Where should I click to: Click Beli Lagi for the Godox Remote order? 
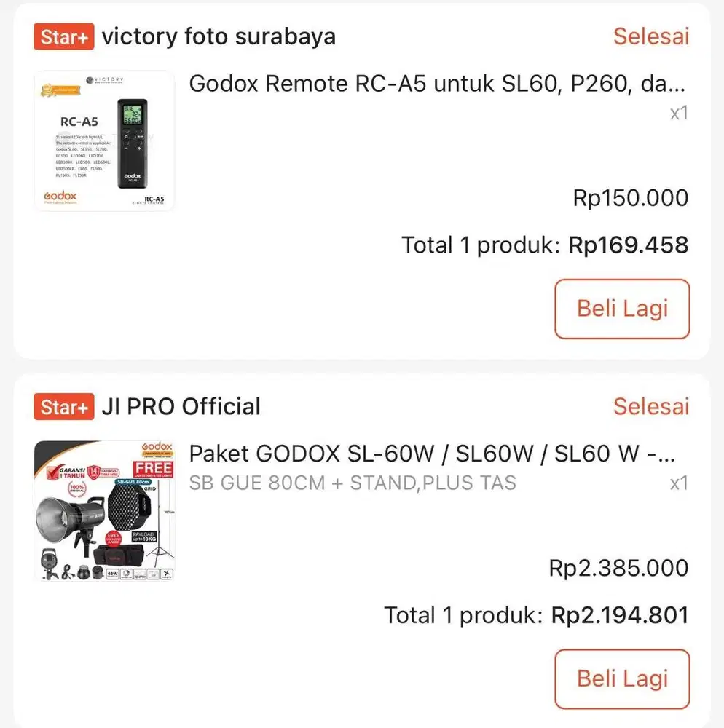[622, 309]
